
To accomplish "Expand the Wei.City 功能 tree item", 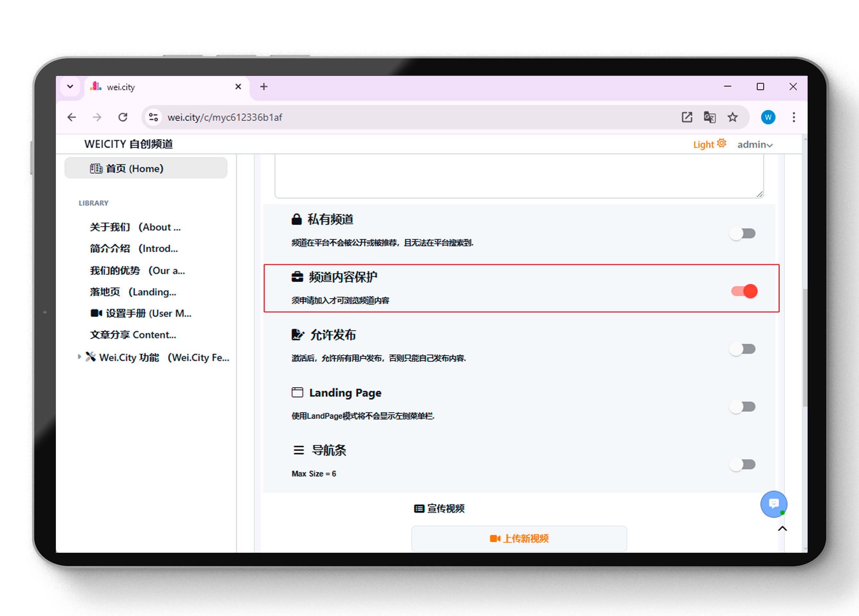I will tap(79, 357).
